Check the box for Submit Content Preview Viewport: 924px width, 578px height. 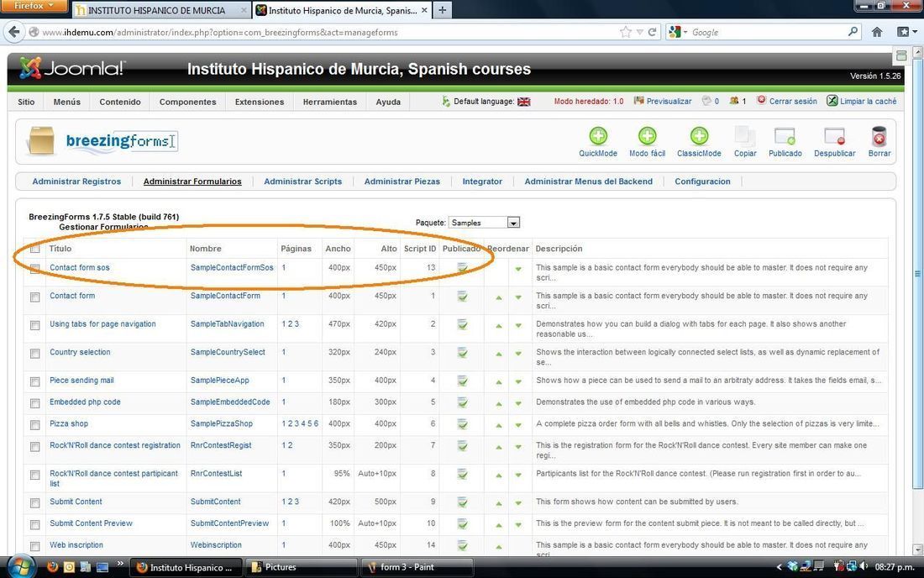(35, 524)
